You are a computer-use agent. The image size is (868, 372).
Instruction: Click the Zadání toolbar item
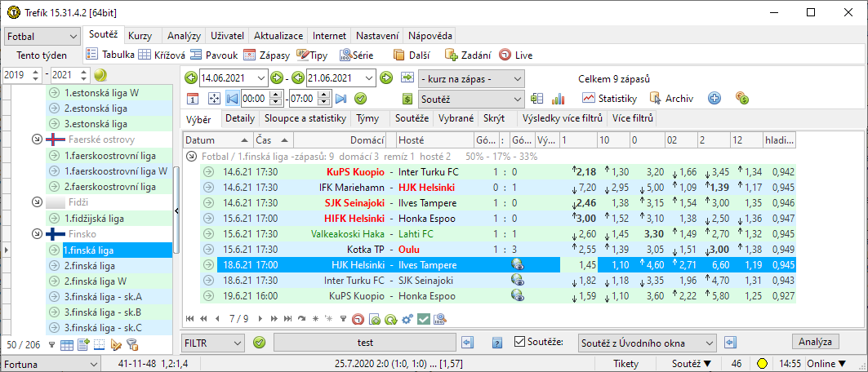(468, 55)
